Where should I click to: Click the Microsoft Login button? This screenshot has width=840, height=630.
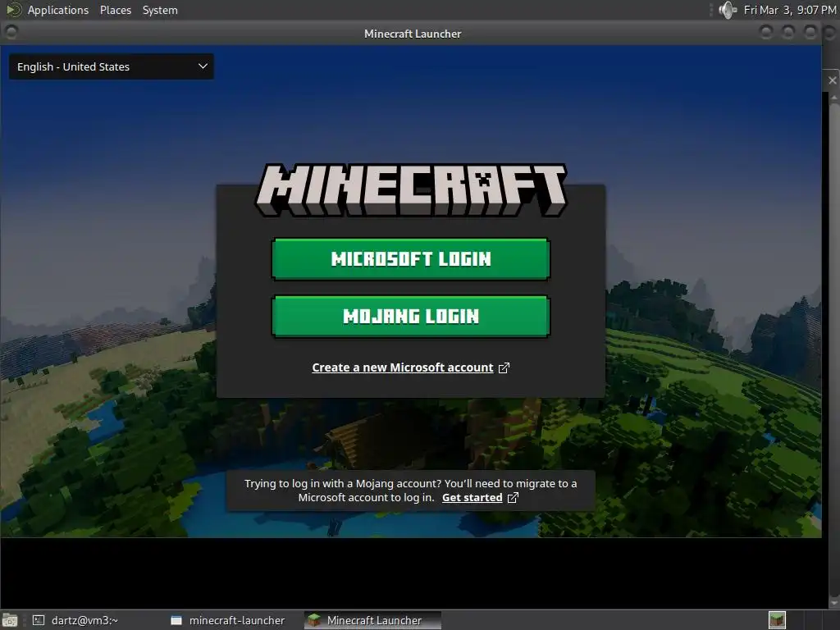coord(411,259)
